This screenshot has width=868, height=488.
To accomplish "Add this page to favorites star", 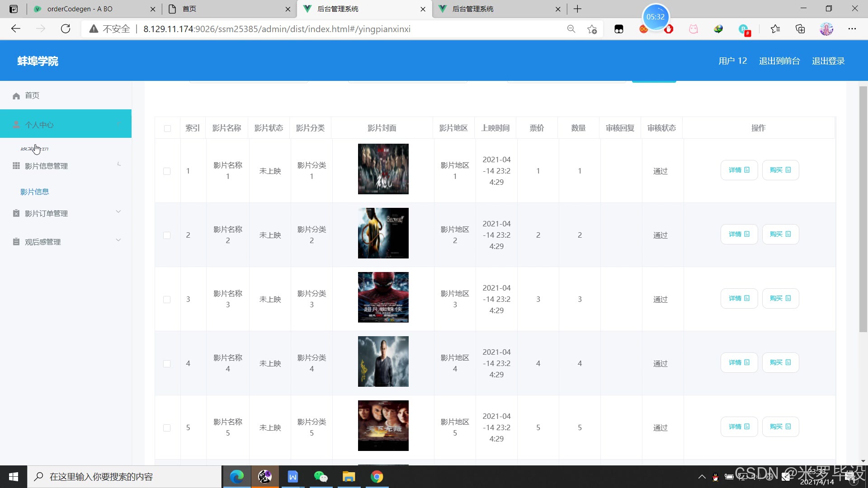I will point(592,29).
